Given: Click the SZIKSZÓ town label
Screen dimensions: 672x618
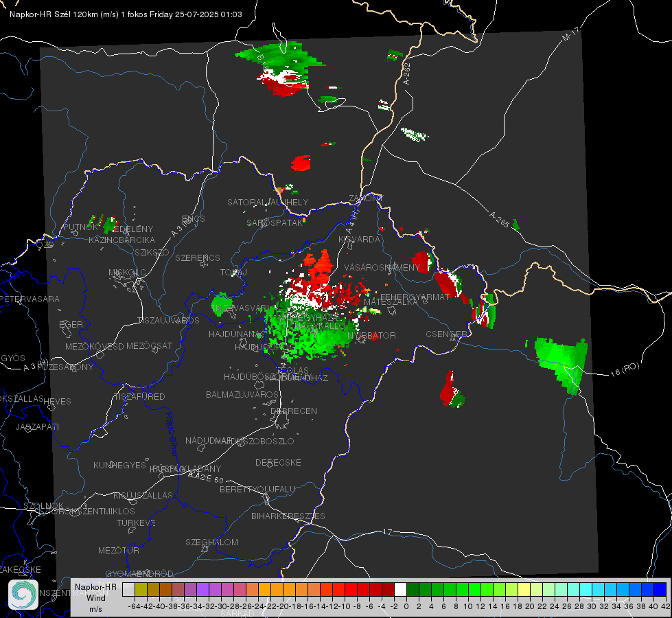Looking at the screenshot, I should tap(152, 252).
